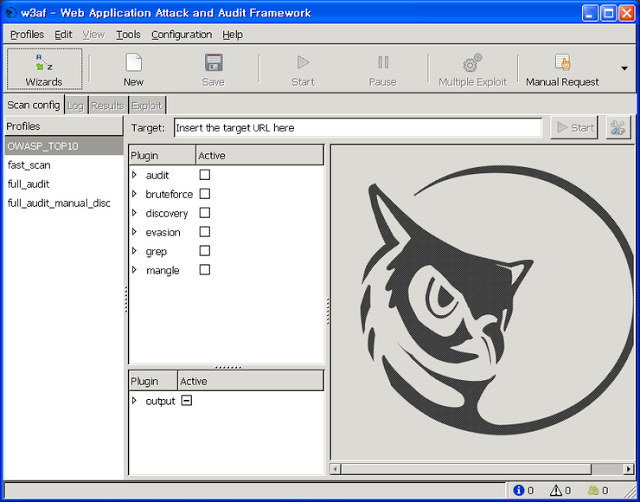Select the OWASP_TOP10 profile
This screenshot has height=502, width=640.
[x=64, y=146]
